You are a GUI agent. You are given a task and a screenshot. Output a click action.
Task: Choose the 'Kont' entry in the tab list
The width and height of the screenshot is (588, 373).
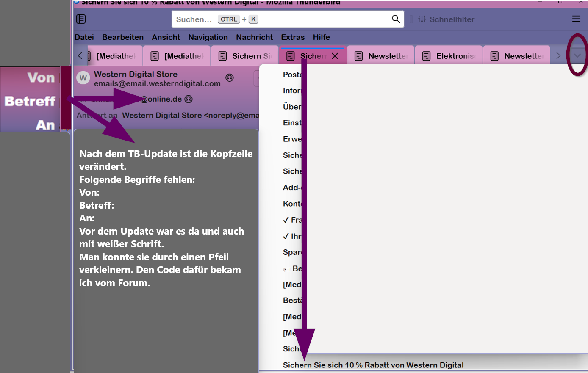(292, 204)
